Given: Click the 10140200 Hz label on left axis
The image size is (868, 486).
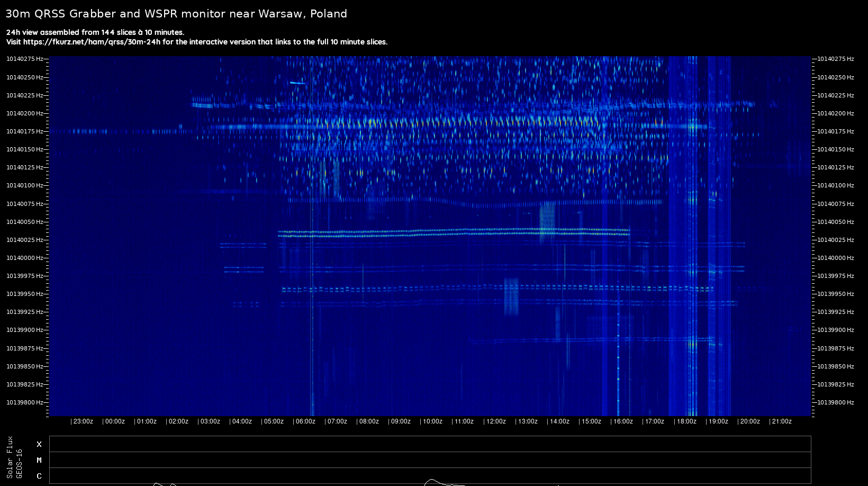Looking at the screenshot, I should pos(24,113).
